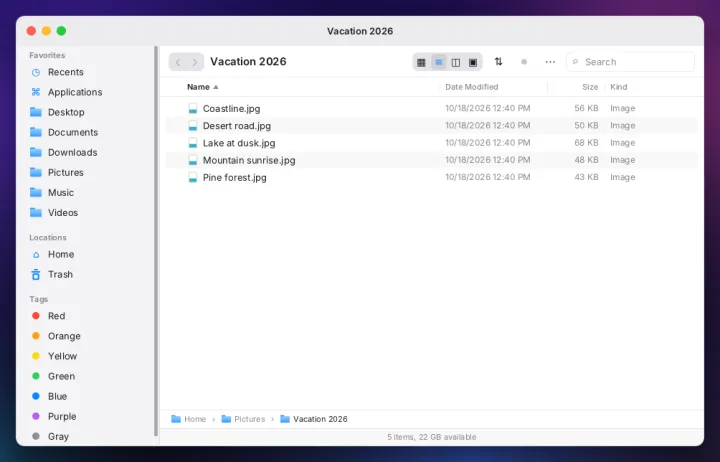The height and width of the screenshot is (462, 720).
Task: Click the Lake at dusk.jpg file icon
Action: pos(193,143)
